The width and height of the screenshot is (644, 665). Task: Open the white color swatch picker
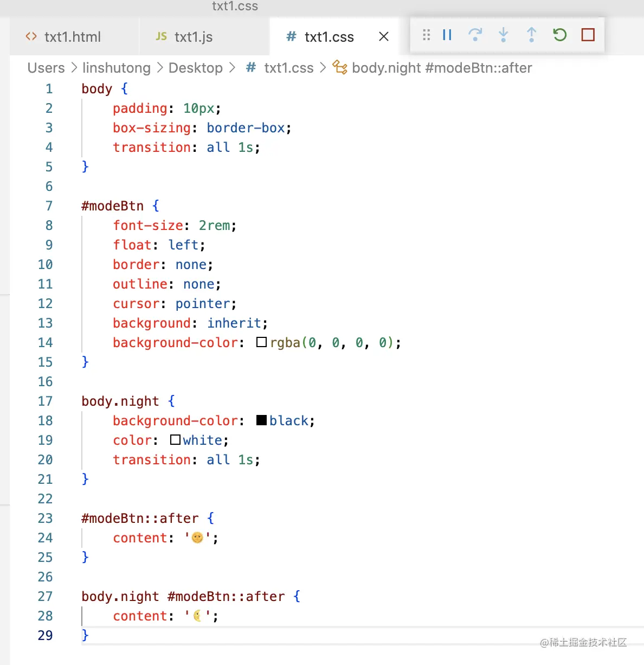point(175,440)
